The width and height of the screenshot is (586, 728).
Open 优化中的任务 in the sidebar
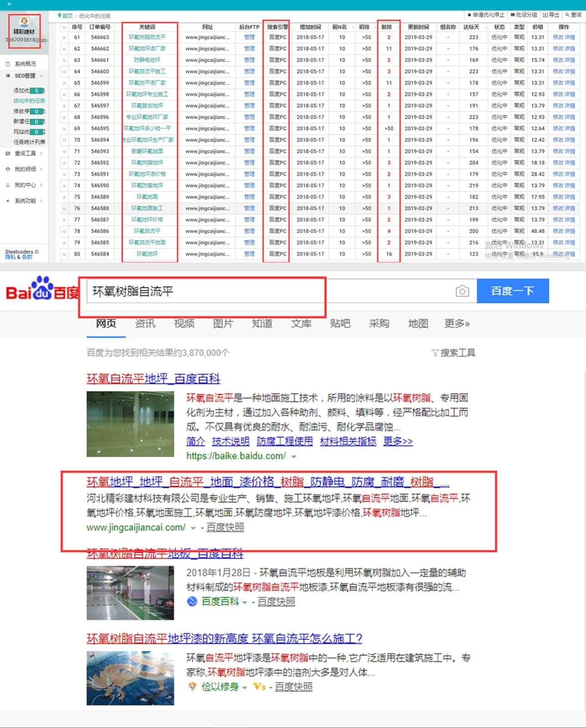point(29,101)
